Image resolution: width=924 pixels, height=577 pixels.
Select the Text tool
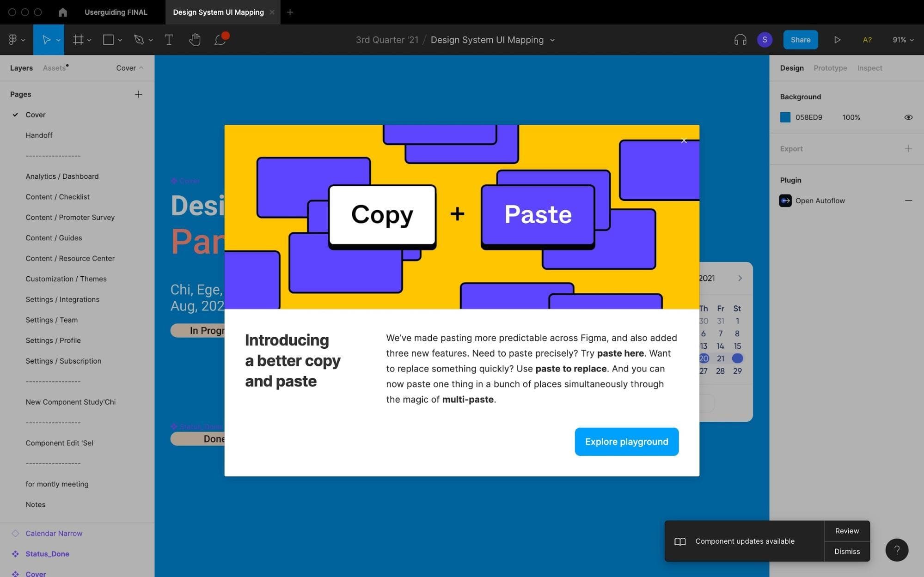169,40
